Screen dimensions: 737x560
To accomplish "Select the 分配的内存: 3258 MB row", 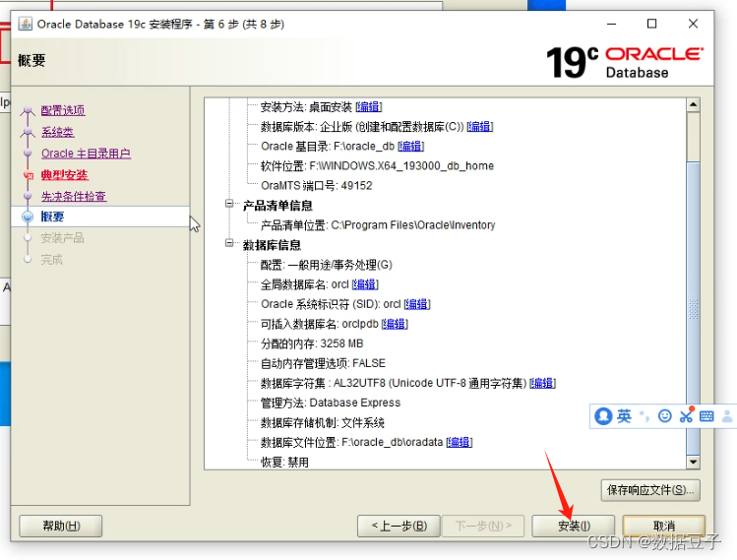I will [x=312, y=343].
